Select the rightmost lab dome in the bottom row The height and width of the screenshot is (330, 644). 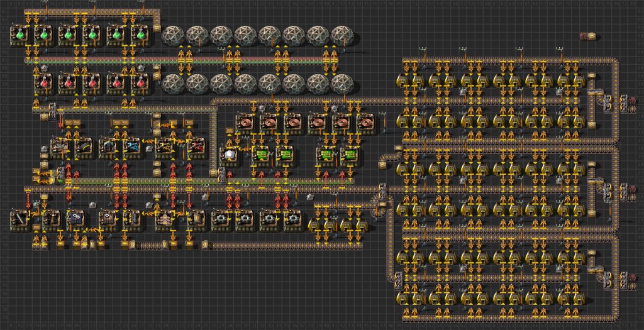click(x=342, y=84)
